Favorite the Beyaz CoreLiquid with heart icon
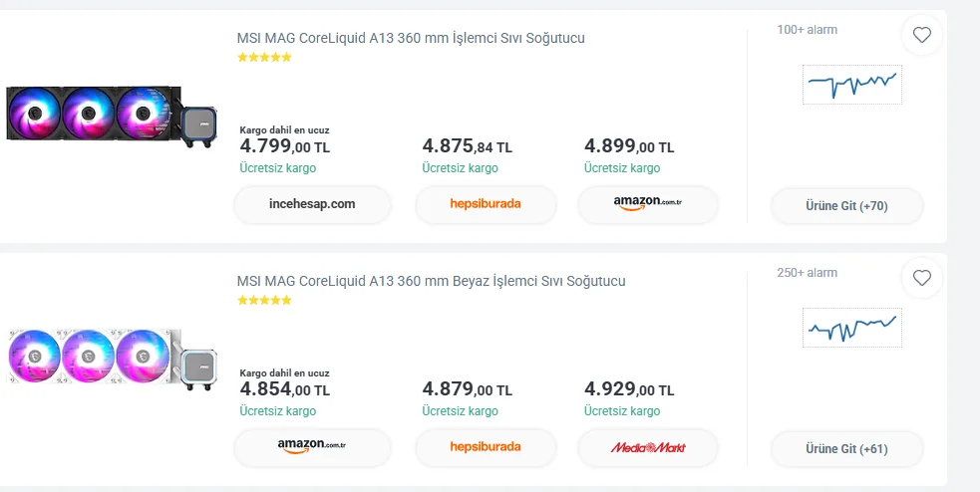Viewport: 980px width, 492px height. coord(922,279)
